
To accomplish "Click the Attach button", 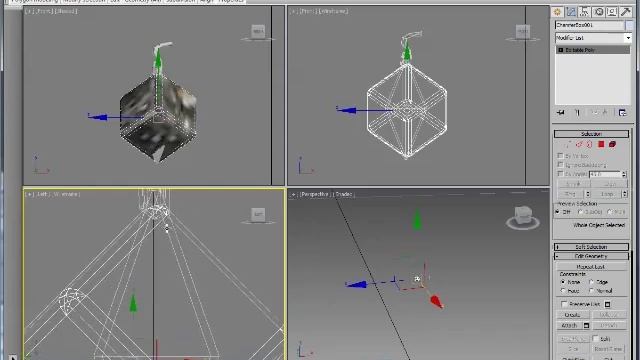I will tap(570, 325).
